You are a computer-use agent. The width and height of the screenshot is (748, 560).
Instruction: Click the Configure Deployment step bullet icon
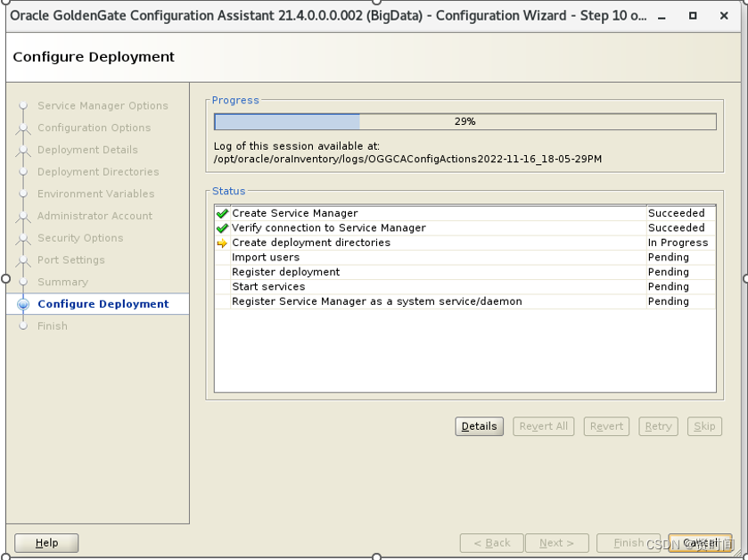point(23,304)
